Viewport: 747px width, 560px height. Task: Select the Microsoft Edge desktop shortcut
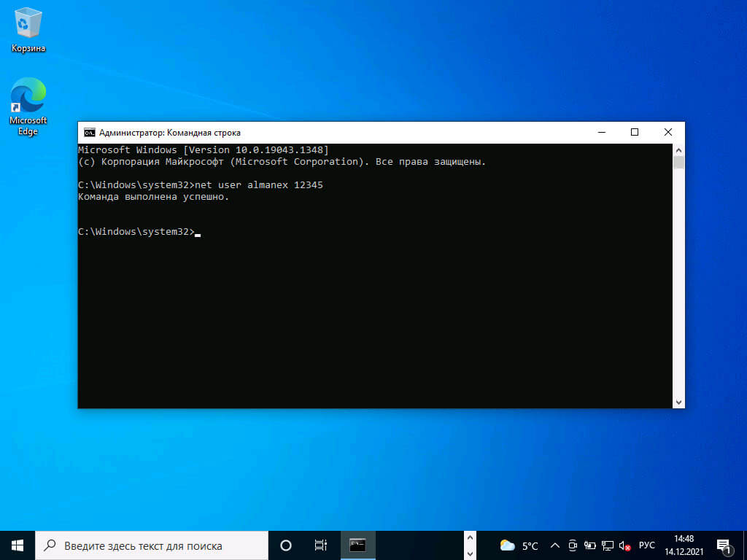(28, 106)
